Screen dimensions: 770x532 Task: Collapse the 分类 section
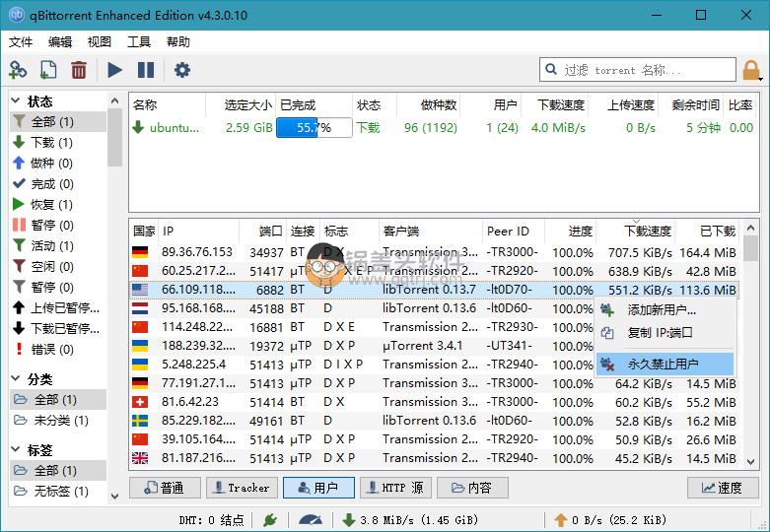tap(16, 379)
